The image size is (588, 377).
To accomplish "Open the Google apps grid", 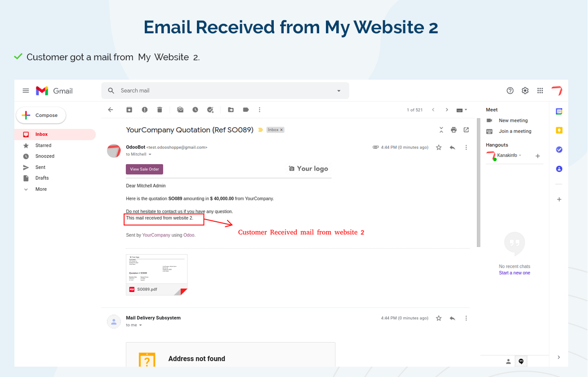I will pyautogui.click(x=540, y=91).
